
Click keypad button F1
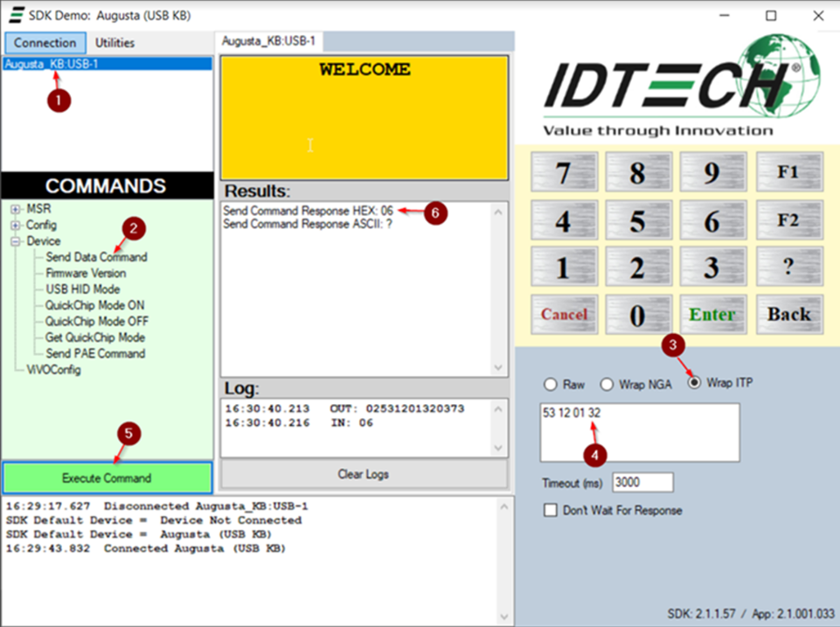[x=789, y=172]
